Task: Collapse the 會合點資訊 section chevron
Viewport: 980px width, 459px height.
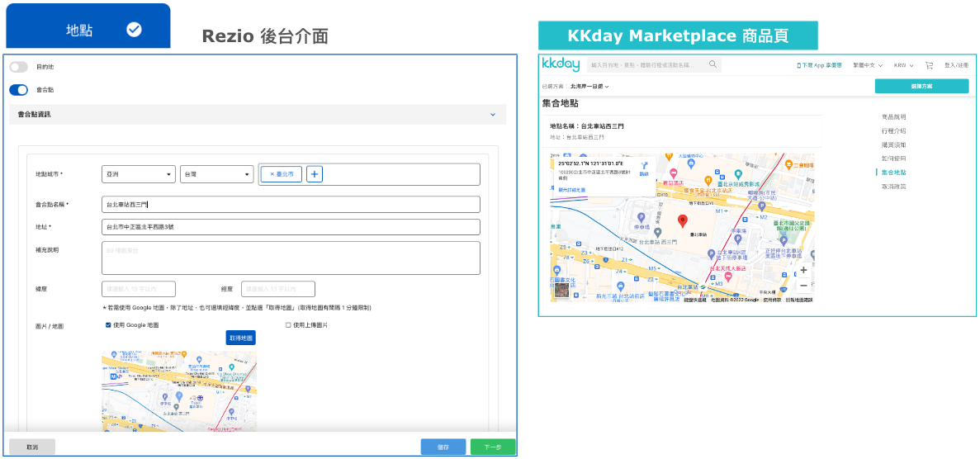Action: pyautogui.click(x=493, y=115)
